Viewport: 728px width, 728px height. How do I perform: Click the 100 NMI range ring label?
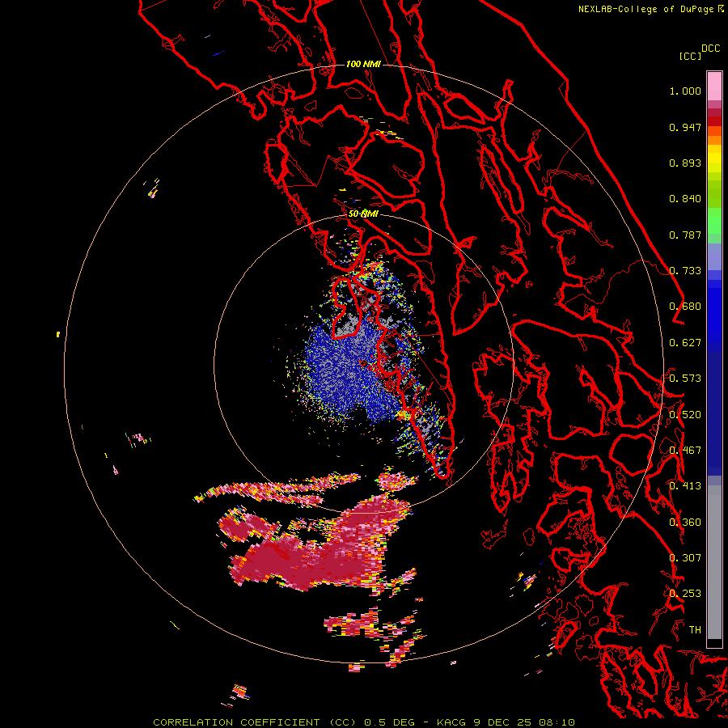[x=363, y=64]
